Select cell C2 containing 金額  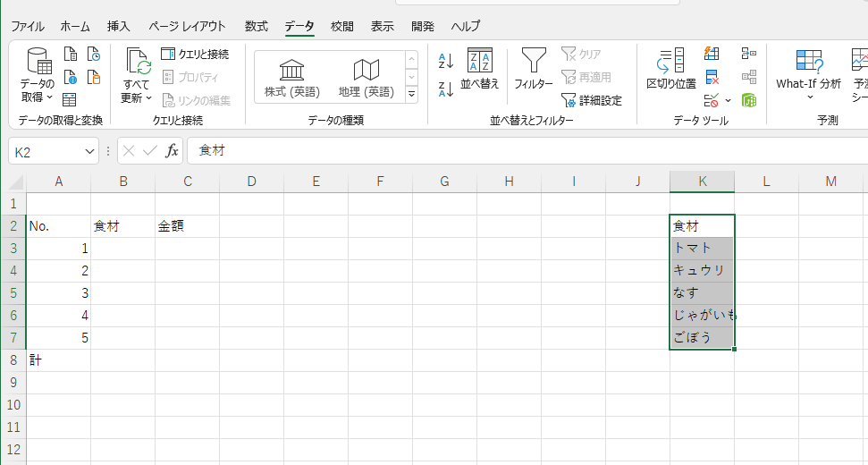tap(187, 226)
